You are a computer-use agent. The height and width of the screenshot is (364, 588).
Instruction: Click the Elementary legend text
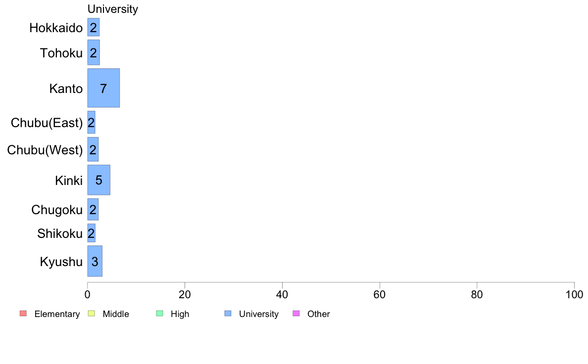click(x=57, y=314)
